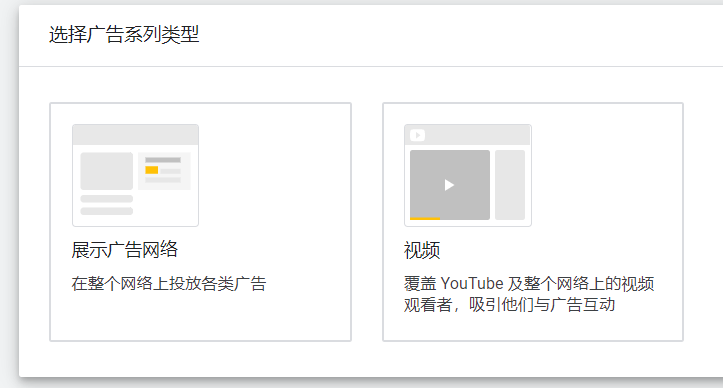Screen dimensions: 723x388
Task: Click the small YouTube logo in the video illustration
Action: click(417, 135)
